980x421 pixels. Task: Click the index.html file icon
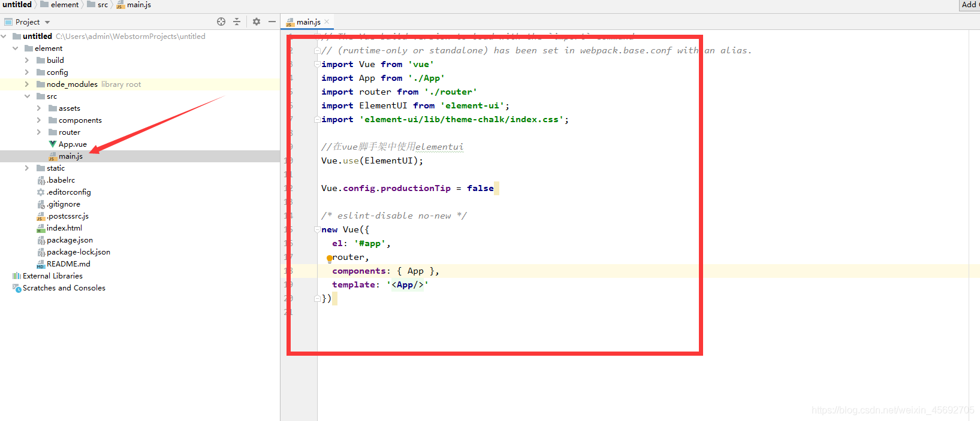pyautogui.click(x=41, y=228)
